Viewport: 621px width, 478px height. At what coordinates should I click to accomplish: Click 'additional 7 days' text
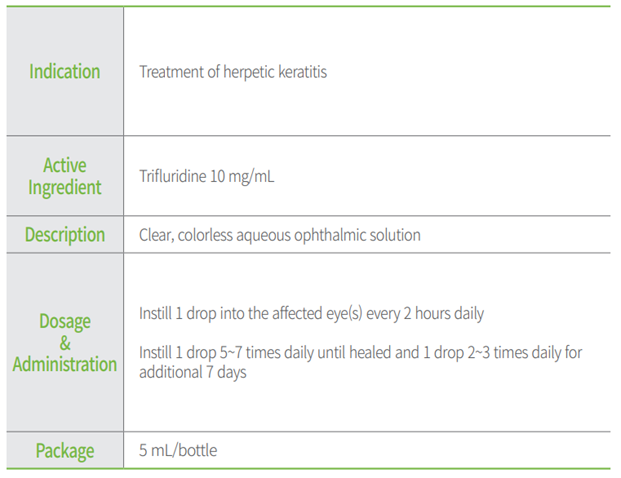pyautogui.click(x=193, y=372)
